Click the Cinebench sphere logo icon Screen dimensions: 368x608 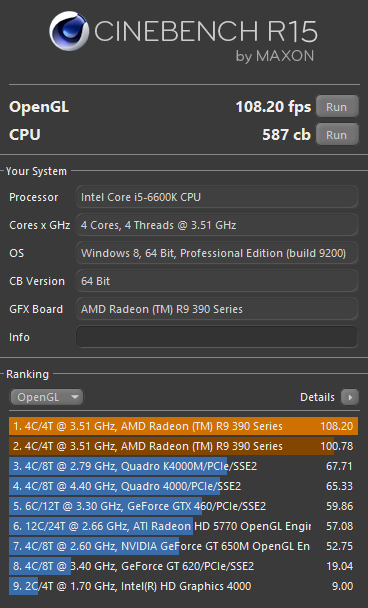69,31
